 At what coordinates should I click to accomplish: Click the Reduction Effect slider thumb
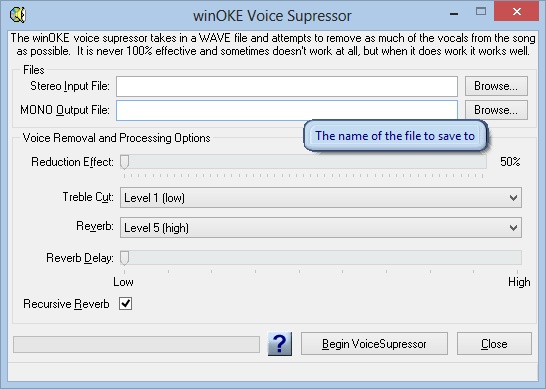pyautogui.click(x=124, y=162)
